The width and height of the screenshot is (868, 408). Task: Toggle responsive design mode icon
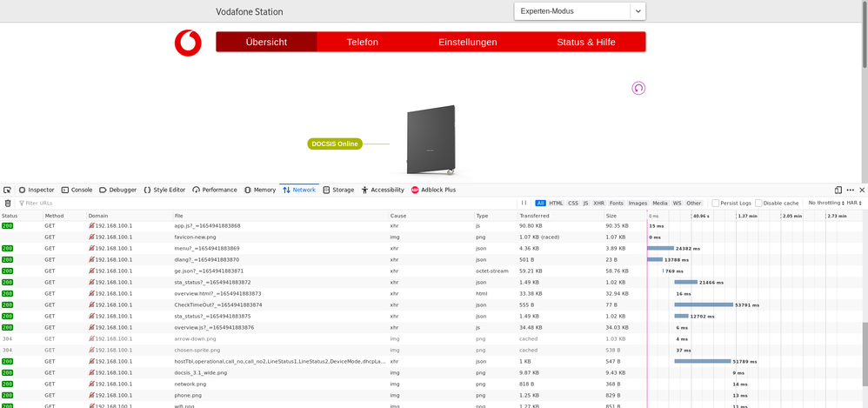[x=838, y=190]
